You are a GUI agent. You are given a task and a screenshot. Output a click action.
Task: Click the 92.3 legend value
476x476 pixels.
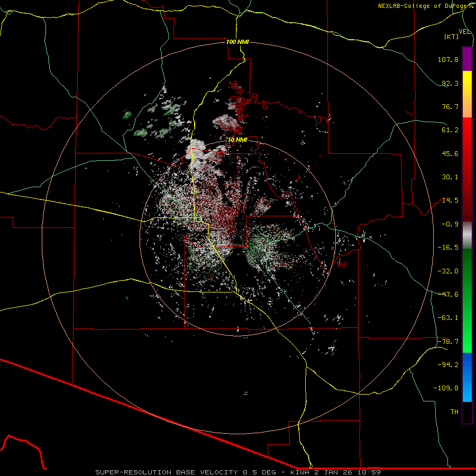(450, 83)
